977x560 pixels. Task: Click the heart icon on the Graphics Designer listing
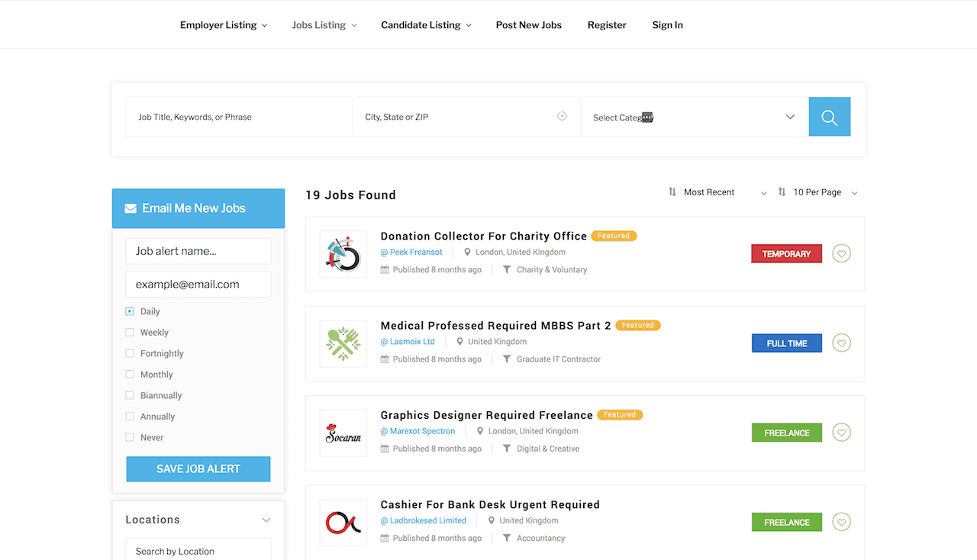[x=841, y=432]
